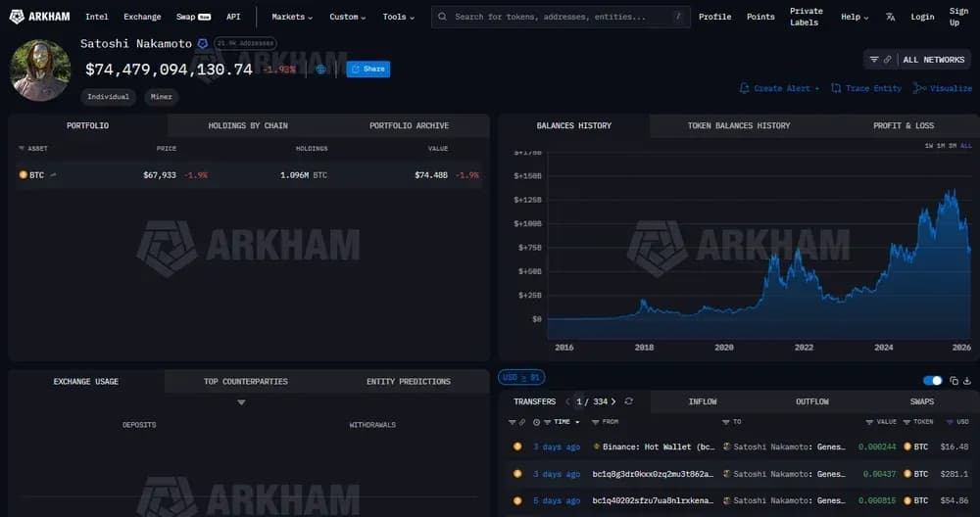This screenshot has width=980, height=517.
Task: Click the search tokens and addresses field
Action: [559, 17]
